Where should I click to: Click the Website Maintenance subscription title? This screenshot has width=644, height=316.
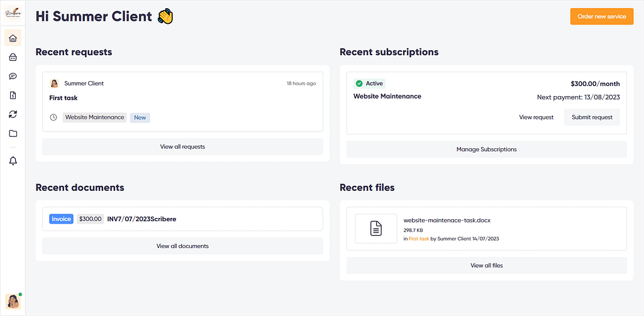pyautogui.click(x=387, y=97)
